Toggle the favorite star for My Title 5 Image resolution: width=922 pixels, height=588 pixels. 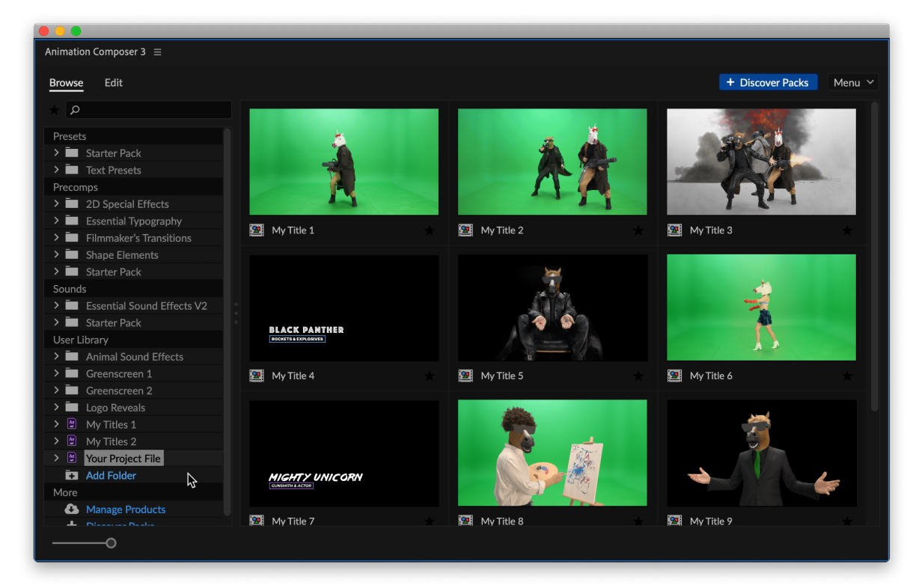[638, 376]
